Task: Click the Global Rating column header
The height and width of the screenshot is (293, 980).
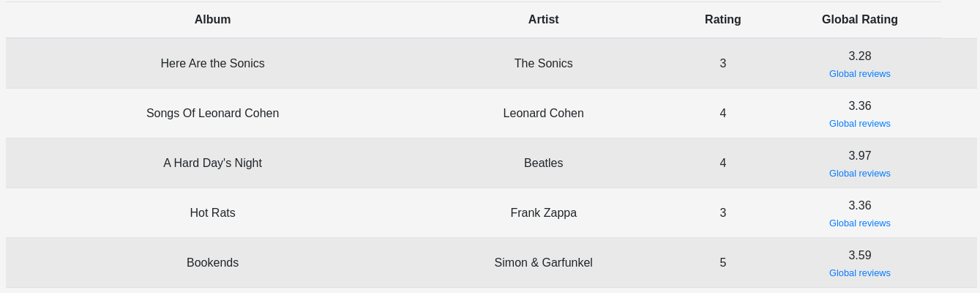Action: tap(859, 20)
